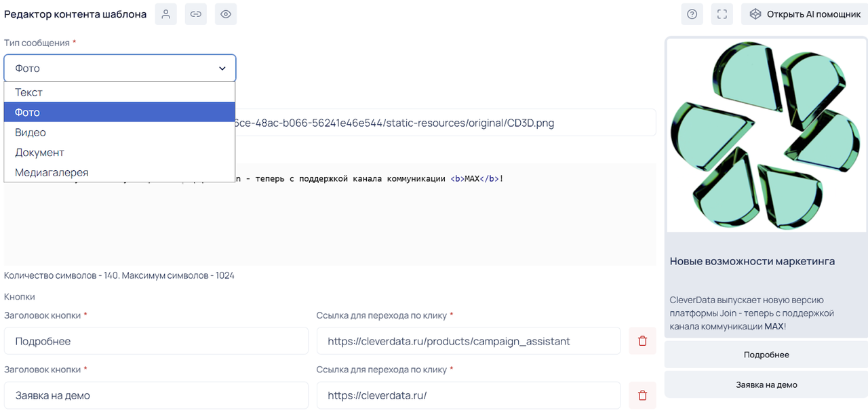Toggle the eye preview icon
This screenshot has width=868, height=419.
pos(226,14)
